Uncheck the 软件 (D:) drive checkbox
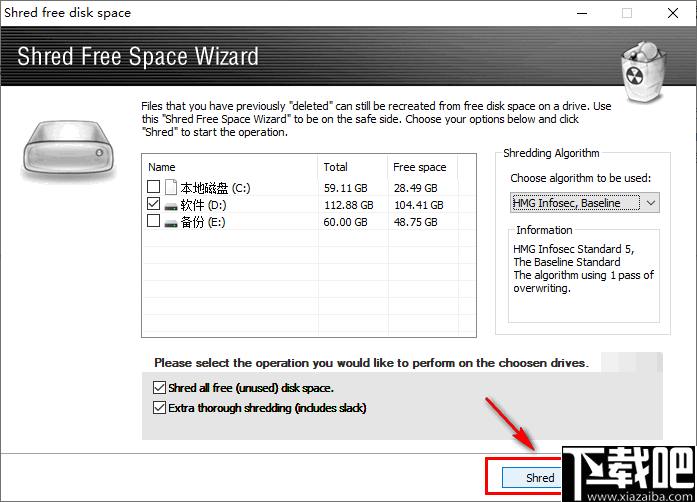The height and width of the screenshot is (502, 697). (153, 204)
